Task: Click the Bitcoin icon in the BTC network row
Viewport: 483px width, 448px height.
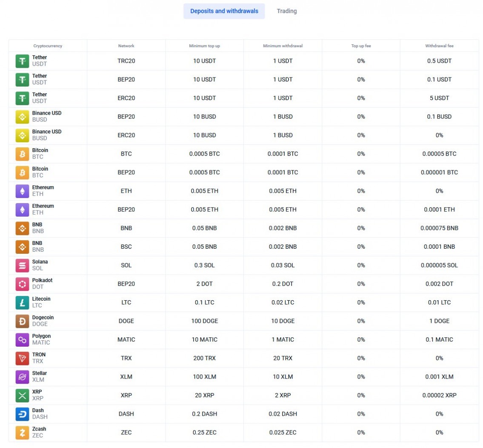Action: [22, 154]
